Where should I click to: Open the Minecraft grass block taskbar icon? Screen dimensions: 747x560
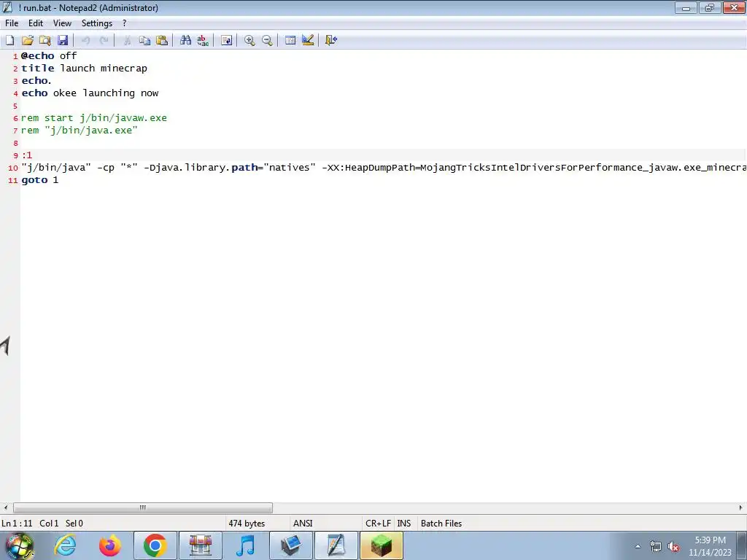pos(382,545)
